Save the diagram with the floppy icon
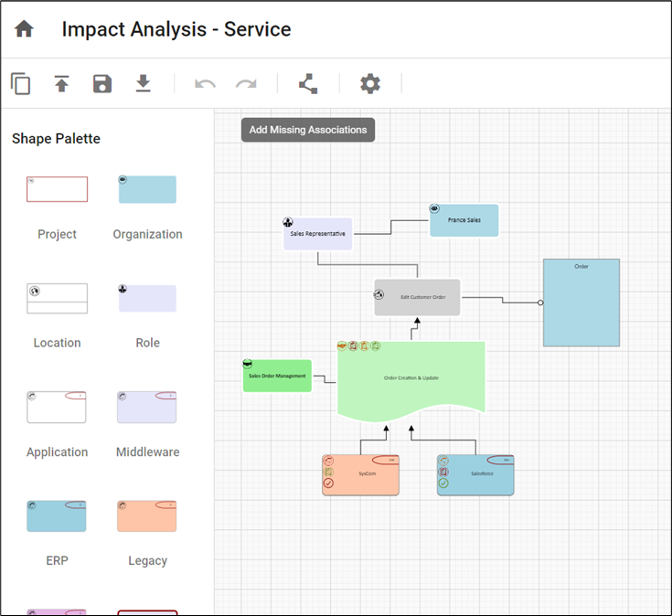 (x=102, y=84)
